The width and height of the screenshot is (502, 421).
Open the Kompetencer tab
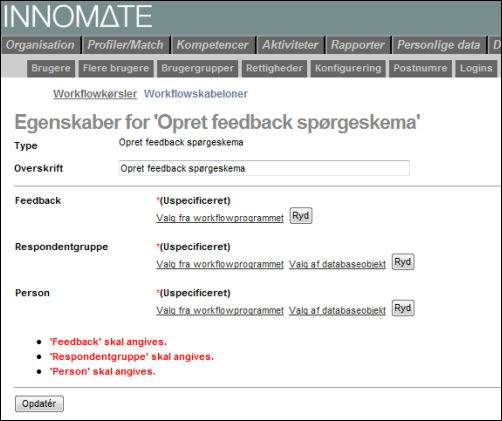213,45
